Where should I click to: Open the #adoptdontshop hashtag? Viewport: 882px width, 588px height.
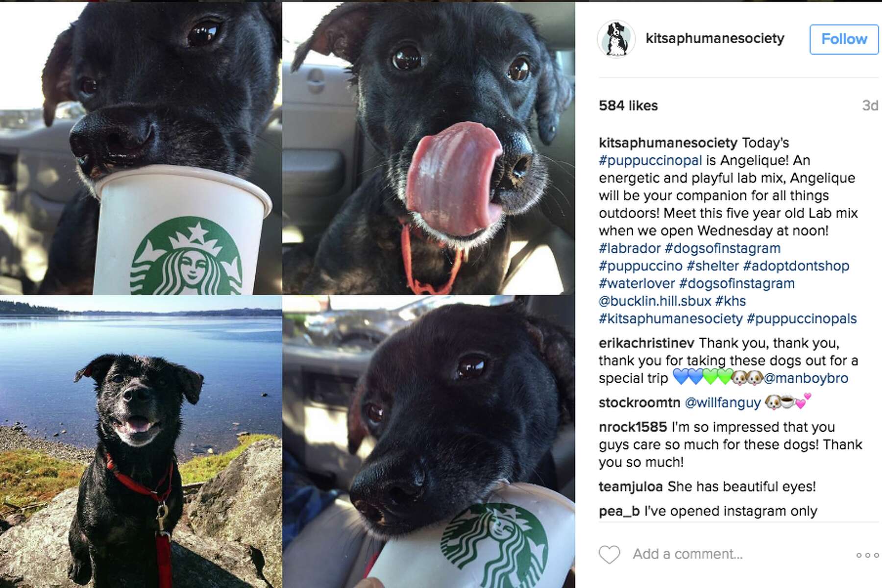796,266
